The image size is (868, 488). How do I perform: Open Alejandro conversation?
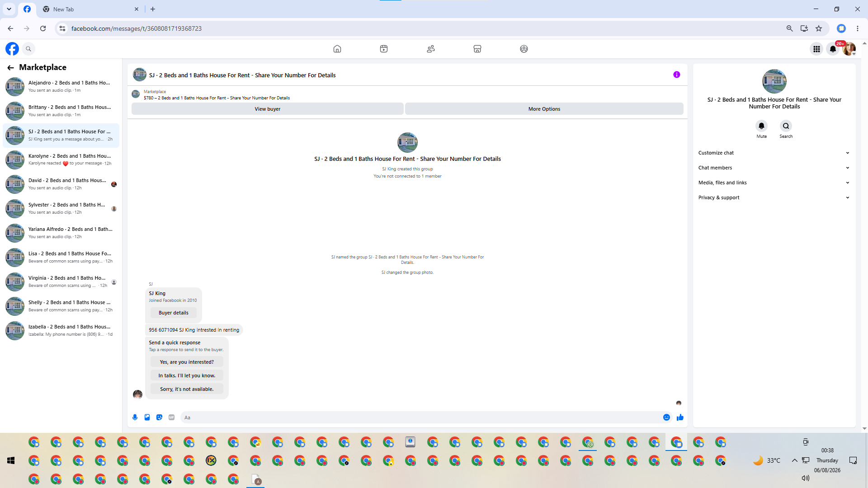[61, 86]
